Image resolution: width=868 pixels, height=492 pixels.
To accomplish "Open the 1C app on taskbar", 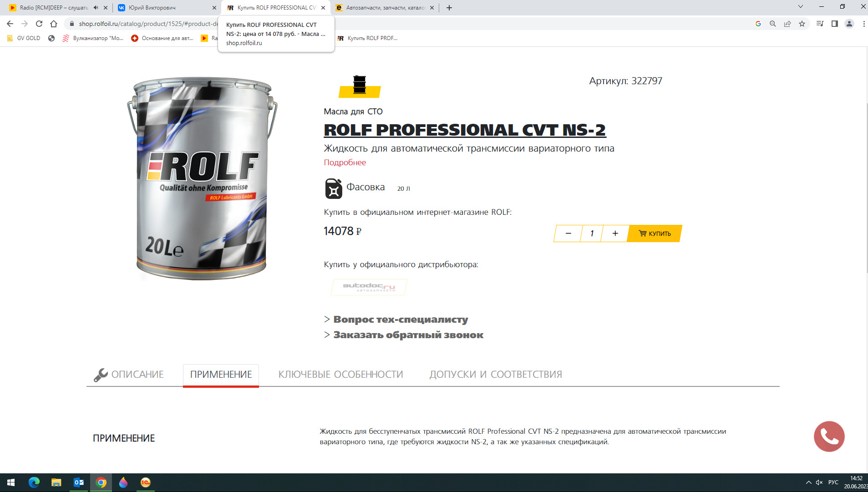I will coord(146,482).
